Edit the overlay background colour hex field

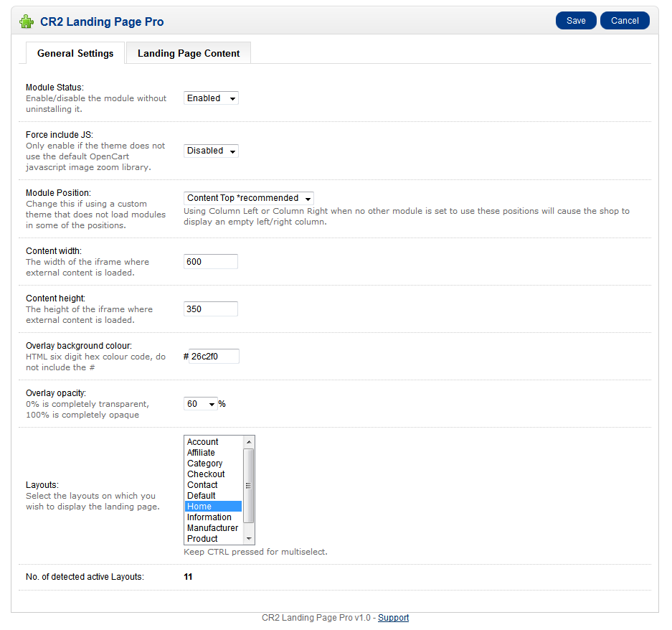click(x=214, y=357)
